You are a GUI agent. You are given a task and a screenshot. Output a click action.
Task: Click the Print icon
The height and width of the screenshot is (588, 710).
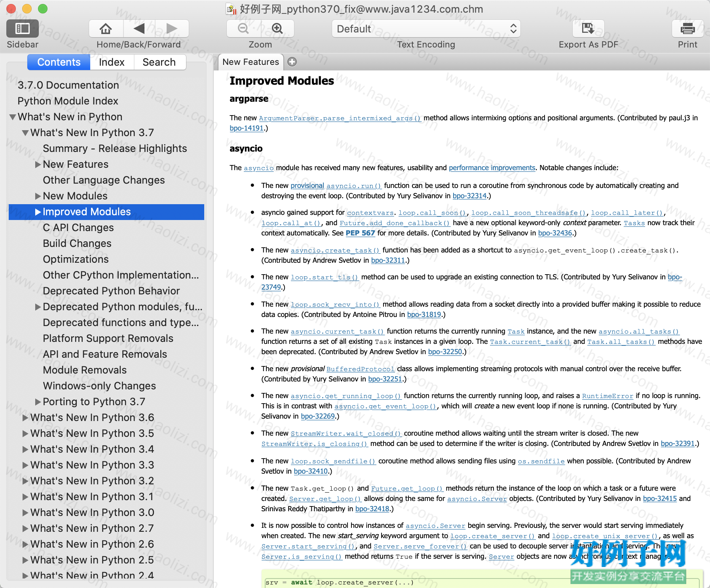point(687,28)
